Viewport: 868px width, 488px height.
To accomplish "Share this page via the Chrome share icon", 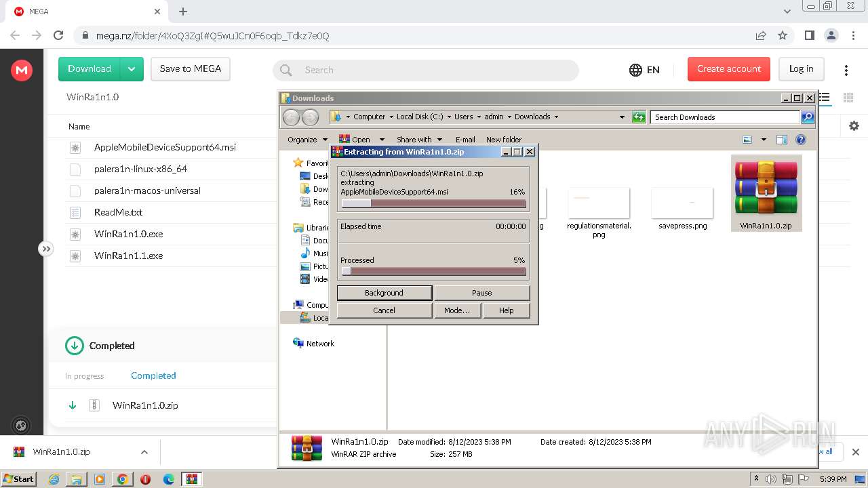I will click(x=761, y=35).
